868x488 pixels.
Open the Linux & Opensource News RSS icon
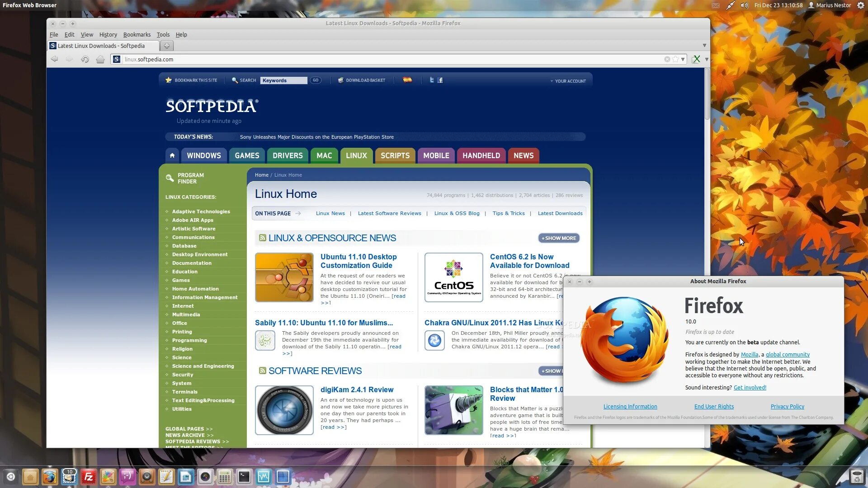[262, 238]
